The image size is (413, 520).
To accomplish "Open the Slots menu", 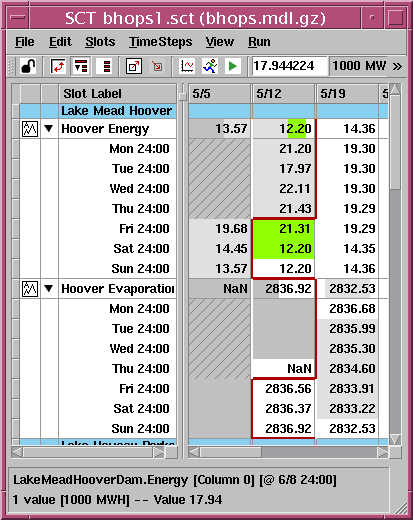I will [100, 42].
